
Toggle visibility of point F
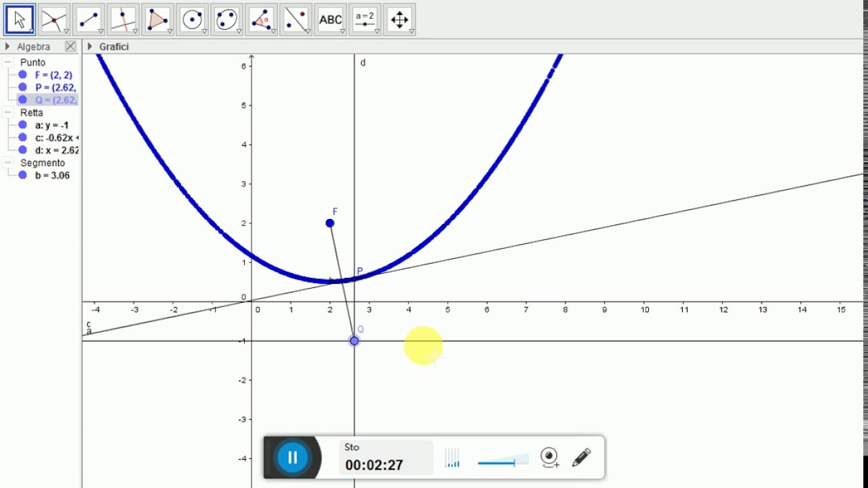22,75
